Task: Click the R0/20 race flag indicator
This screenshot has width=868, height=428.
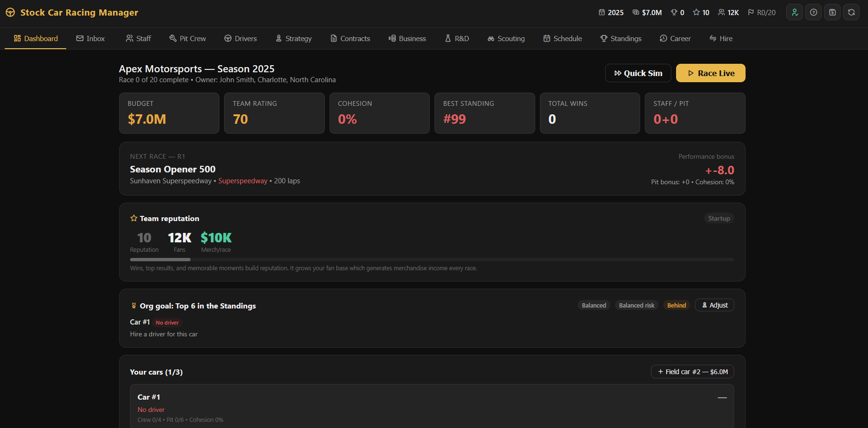Action: pos(762,13)
